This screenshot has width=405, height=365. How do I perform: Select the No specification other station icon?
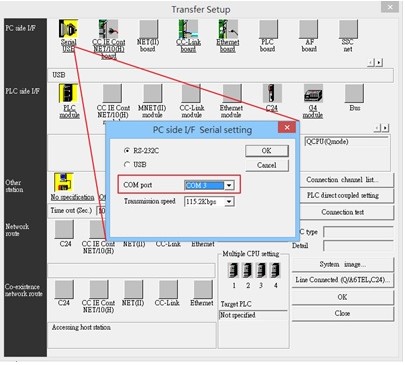[64, 182]
